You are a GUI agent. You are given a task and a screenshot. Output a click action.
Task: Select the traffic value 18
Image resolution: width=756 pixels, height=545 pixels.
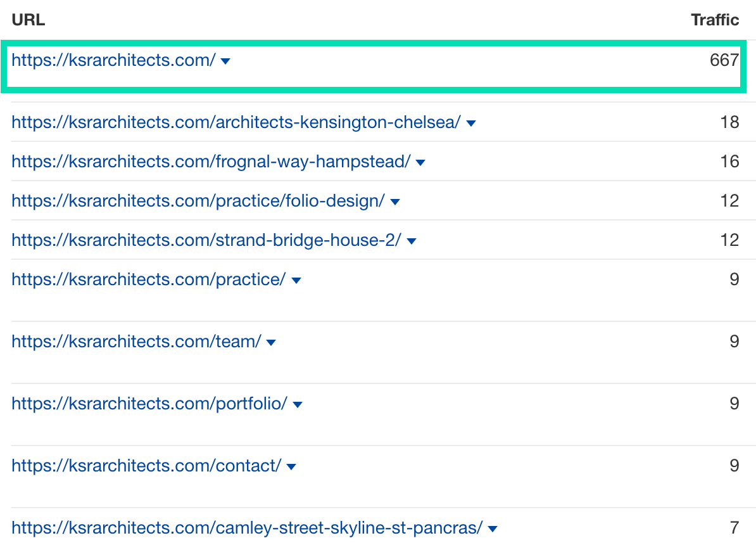tap(729, 122)
